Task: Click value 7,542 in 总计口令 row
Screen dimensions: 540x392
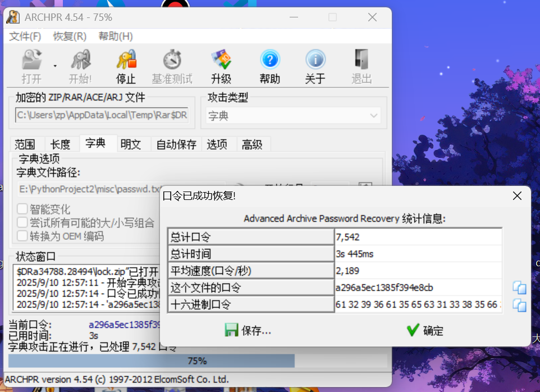Action: (418, 237)
